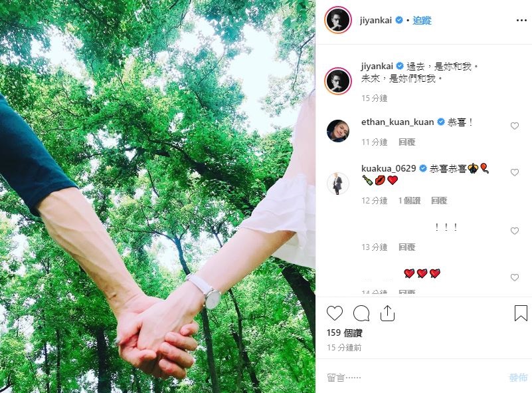Like ethan_kuan_kuan's comment
The height and width of the screenshot is (393, 532).
point(515,126)
